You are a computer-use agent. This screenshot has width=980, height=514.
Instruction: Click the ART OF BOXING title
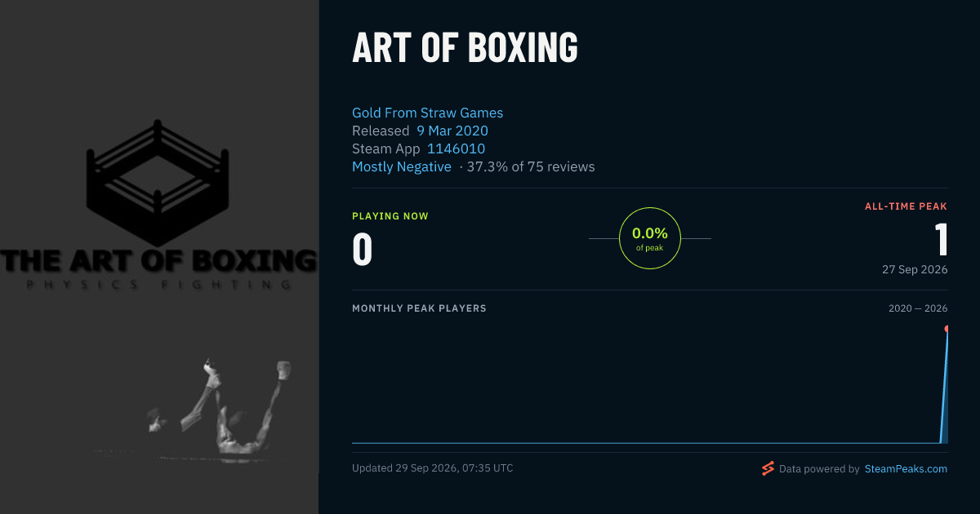[x=465, y=47]
